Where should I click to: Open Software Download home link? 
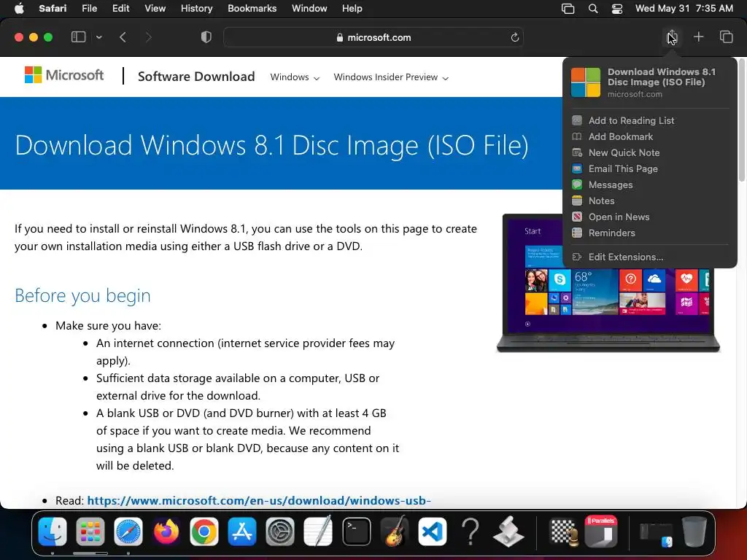tap(196, 76)
